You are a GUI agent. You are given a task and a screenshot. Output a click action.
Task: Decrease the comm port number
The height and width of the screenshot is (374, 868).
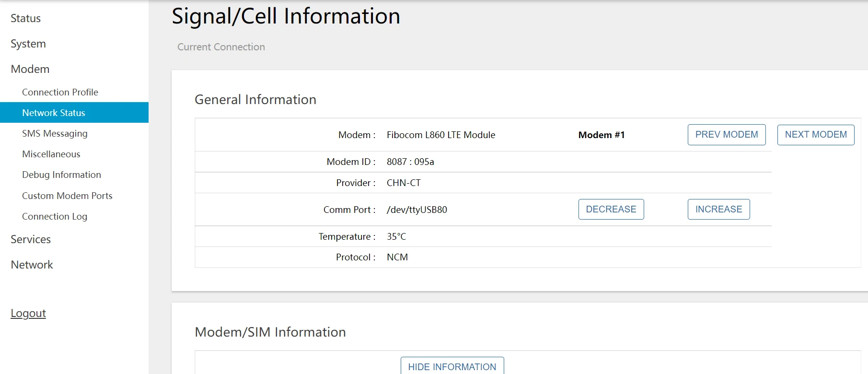point(611,210)
